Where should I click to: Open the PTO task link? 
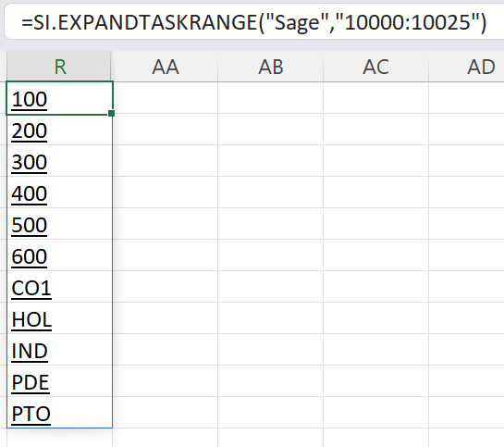(x=31, y=414)
